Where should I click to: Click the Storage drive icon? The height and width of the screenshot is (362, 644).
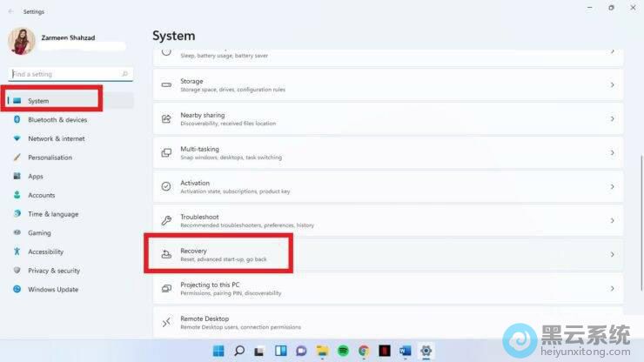(x=166, y=85)
